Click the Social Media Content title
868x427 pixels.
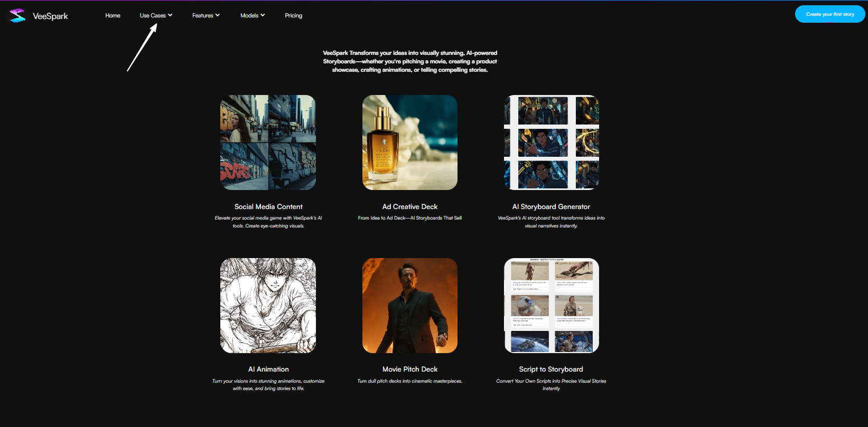pos(268,207)
